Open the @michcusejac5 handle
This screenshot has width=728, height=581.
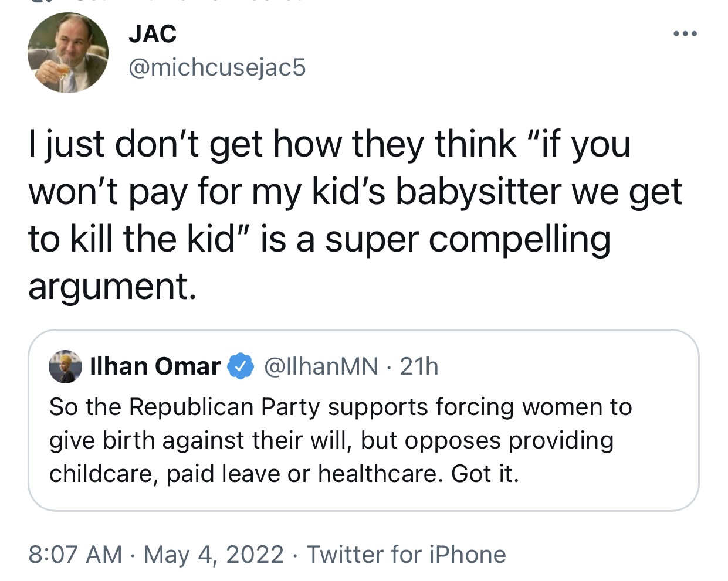pos(217,67)
